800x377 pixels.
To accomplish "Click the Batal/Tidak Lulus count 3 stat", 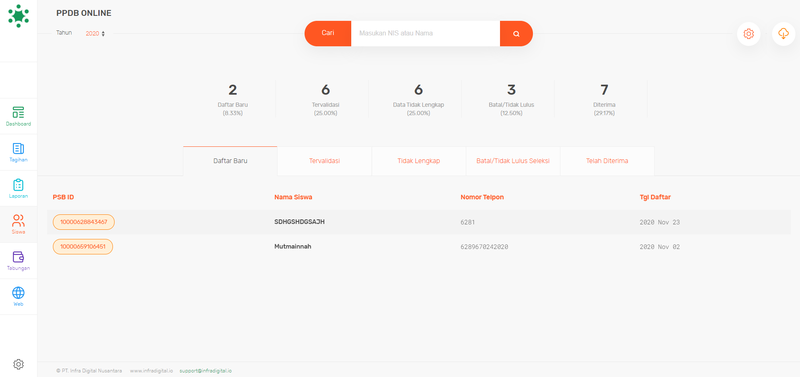I will [511, 99].
